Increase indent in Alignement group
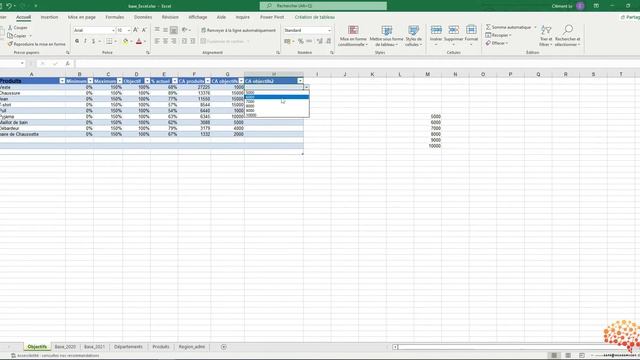Screen dimensions: 640x360 (x=193, y=41)
